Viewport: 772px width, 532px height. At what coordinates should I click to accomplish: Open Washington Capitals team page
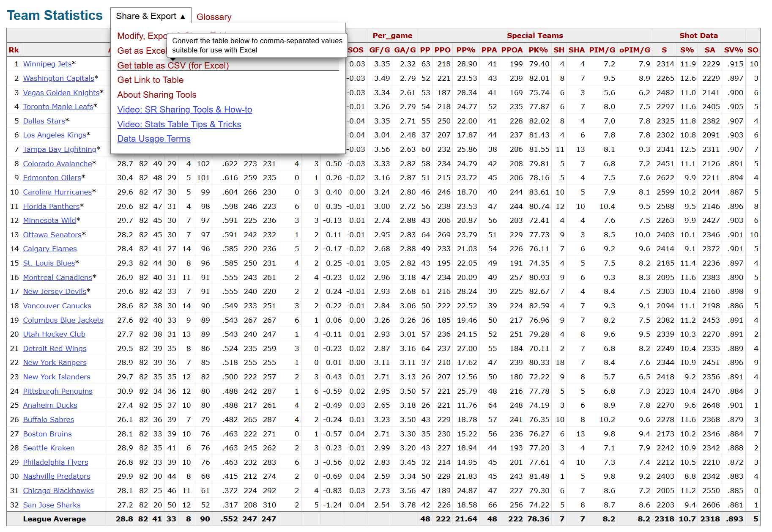[58, 78]
